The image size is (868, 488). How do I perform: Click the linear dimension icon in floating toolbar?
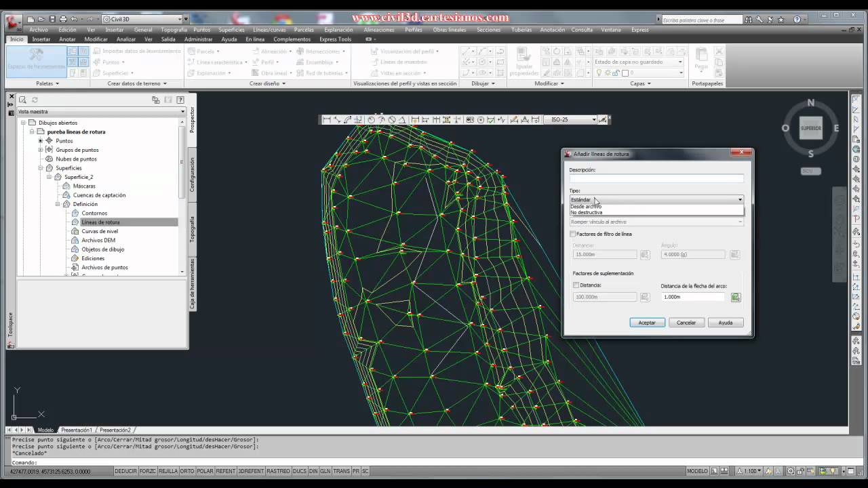click(x=327, y=120)
